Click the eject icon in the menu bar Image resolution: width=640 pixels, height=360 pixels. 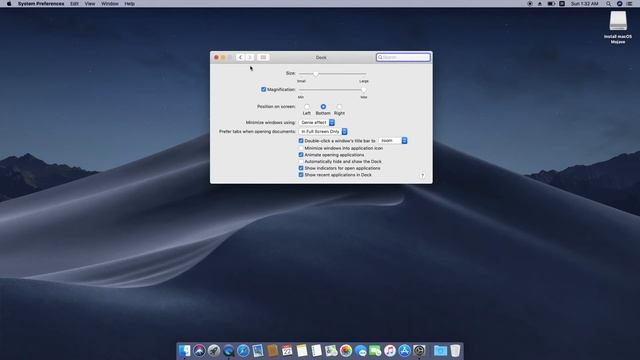pyautogui.click(x=540, y=4)
